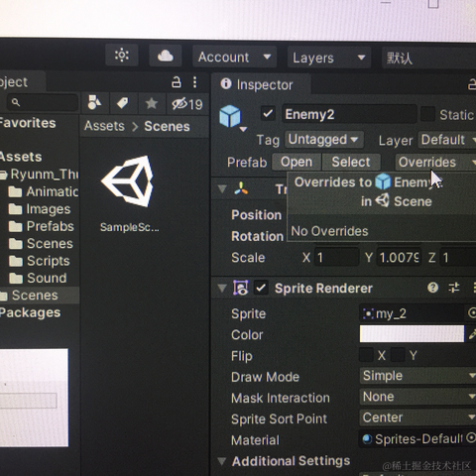Click the Sprites-Default material field
The image size is (476, 476).
[x=412, y=439]
